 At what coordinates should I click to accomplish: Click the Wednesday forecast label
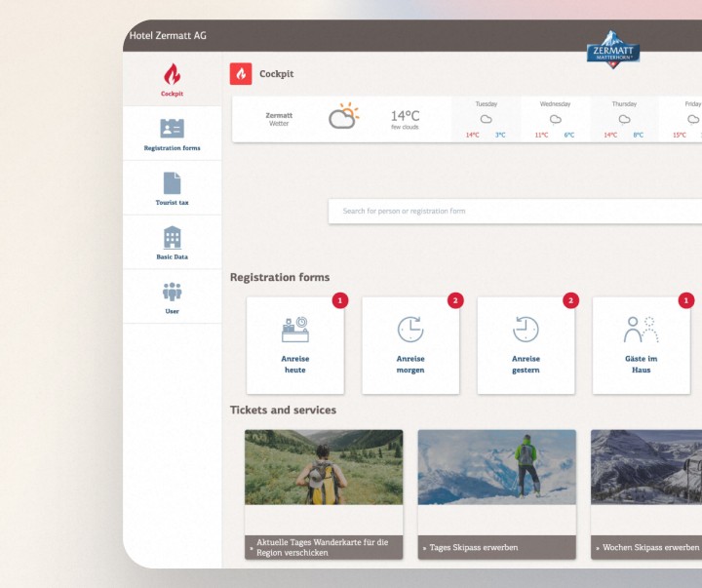point(555,104)
